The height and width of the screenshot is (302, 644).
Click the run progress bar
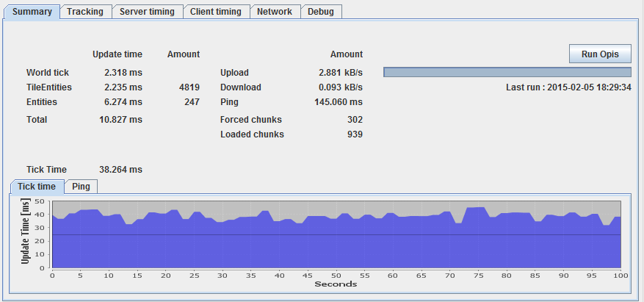point(507,72)
